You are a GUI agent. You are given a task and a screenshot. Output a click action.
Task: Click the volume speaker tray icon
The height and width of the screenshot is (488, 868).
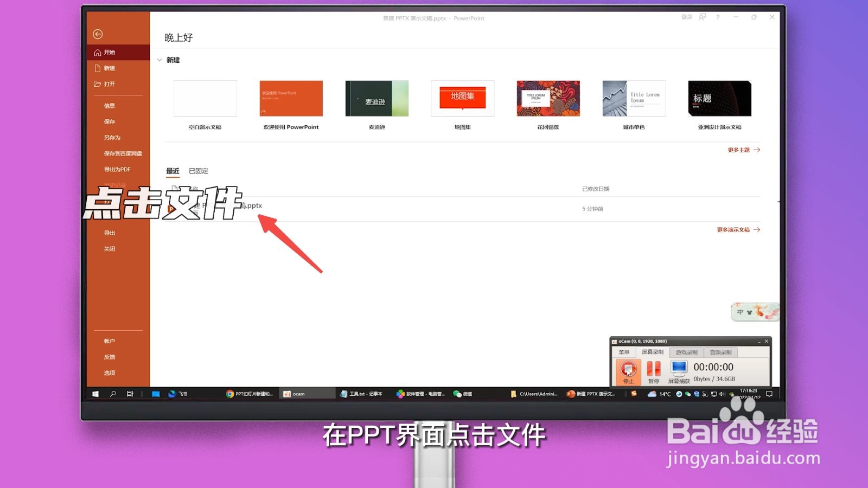pos(722,394)
